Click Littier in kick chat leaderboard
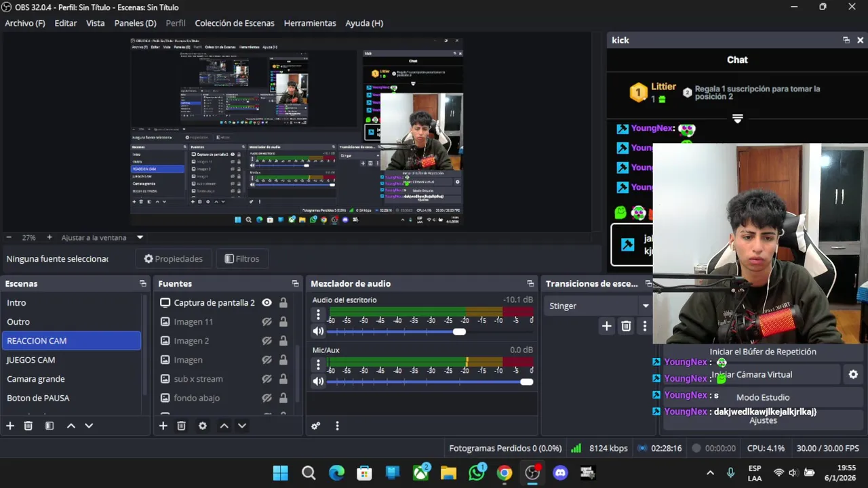The image size is (868, 488). tap(663, 87)
